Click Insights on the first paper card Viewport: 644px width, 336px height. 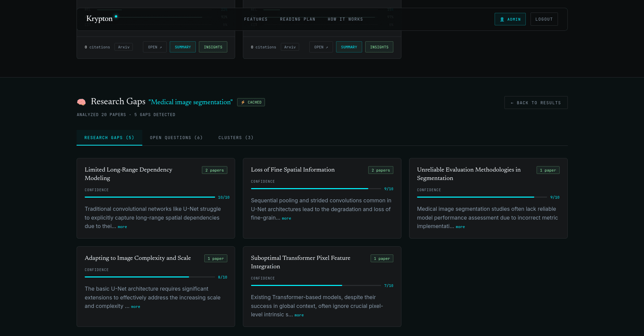(213, 47)
